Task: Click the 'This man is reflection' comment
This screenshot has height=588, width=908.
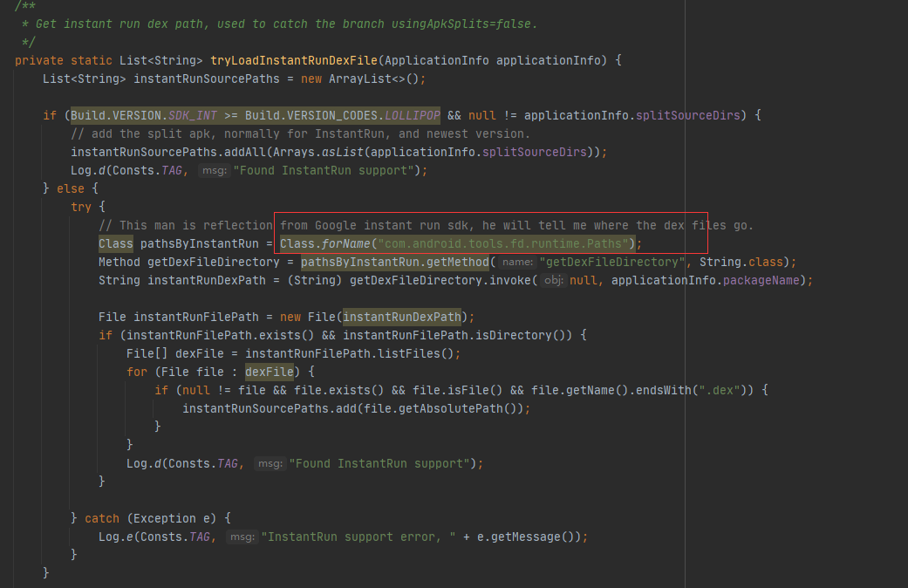Action: click(x=426, y=225)
